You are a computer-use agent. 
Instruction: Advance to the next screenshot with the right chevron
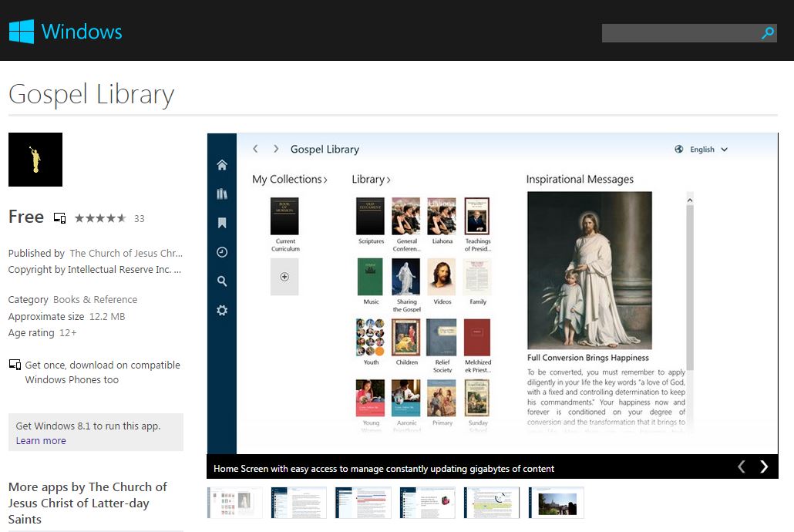764,466
